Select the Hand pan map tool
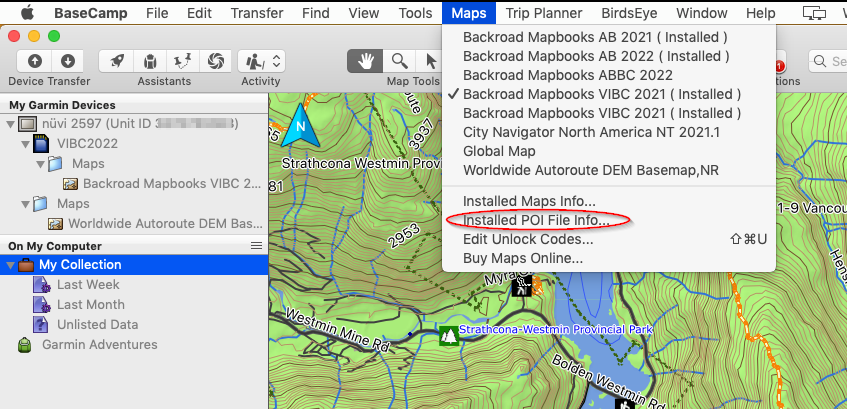Image resolution: width=847 pixels, height=409 pixels. pyautogui.click(x=365, y=61)
